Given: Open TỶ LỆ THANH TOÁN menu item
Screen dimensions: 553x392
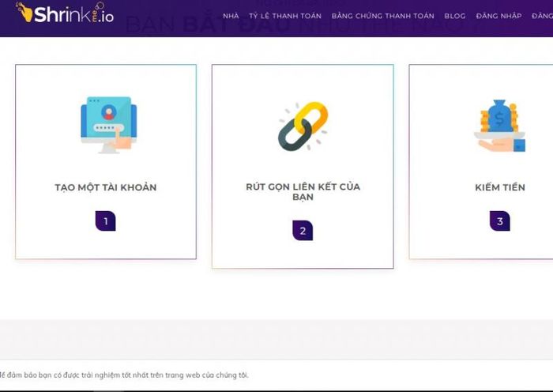Looking at the screenshot, I should (285, 16).
